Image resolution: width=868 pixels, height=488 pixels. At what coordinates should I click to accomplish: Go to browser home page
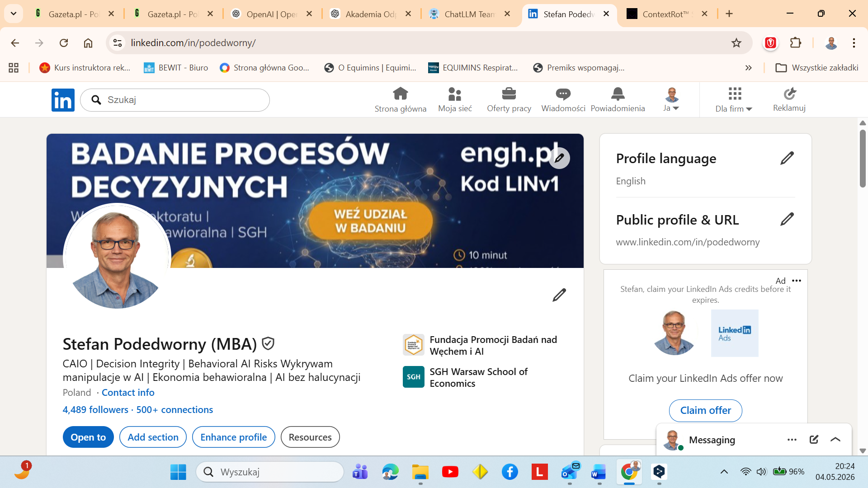tap(88, 43)
